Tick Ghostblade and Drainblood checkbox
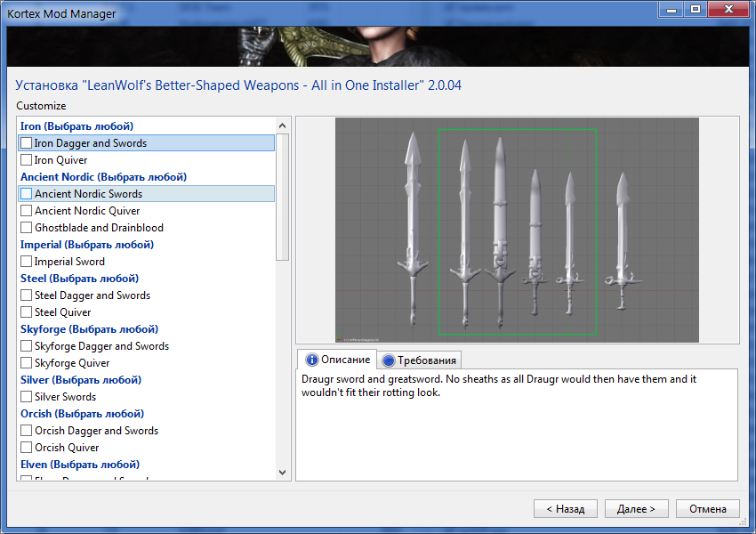Screen dimensions: 756x534 (27, 228)
